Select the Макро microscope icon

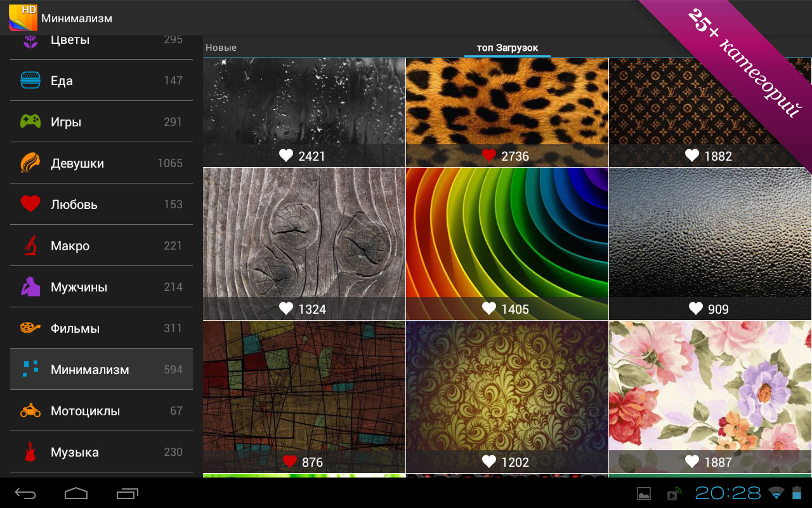30,245
